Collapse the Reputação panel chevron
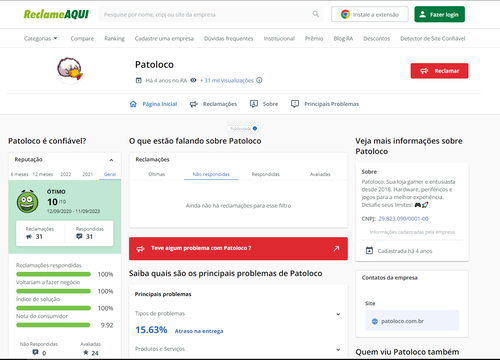Screen dimensions: 500x360 [x=111, y=160]
